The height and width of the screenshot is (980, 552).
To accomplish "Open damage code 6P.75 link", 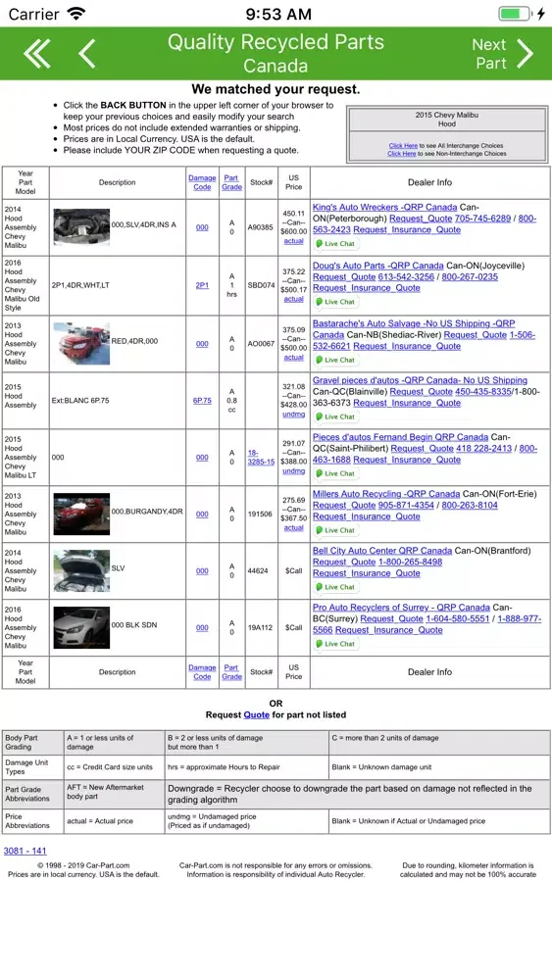I will [202, 401].
